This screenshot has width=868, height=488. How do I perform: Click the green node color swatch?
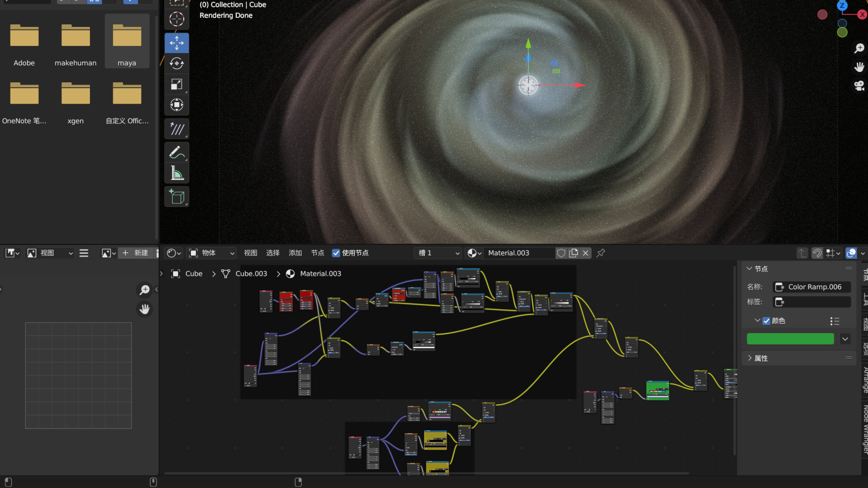tap(790, 339)
